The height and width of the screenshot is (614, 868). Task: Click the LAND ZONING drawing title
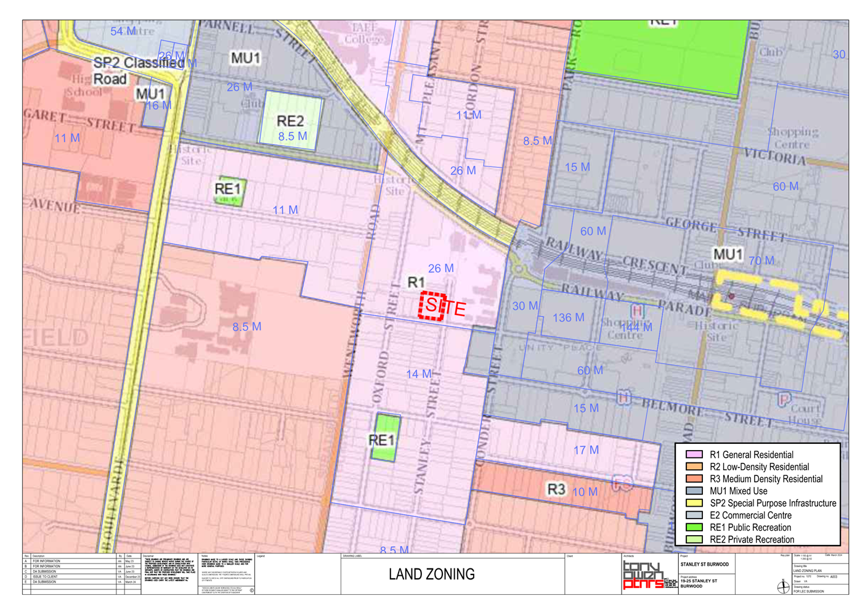click(432, 575)
